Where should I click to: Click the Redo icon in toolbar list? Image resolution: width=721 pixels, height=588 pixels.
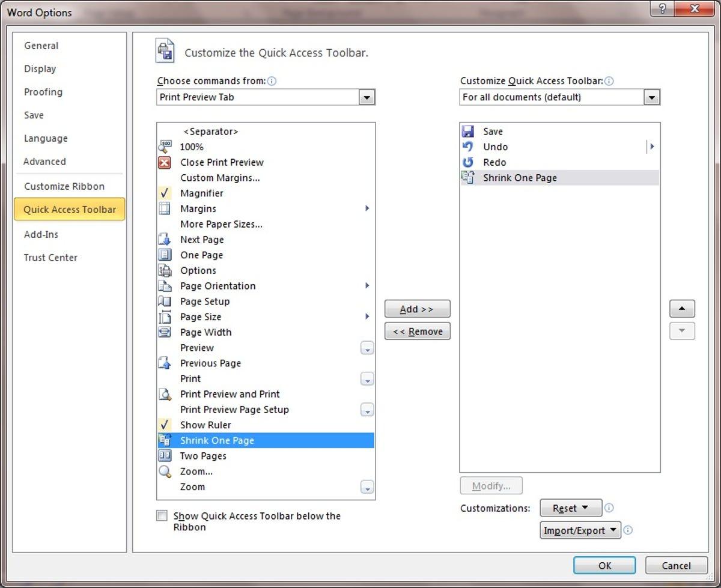tap(468, 162)
